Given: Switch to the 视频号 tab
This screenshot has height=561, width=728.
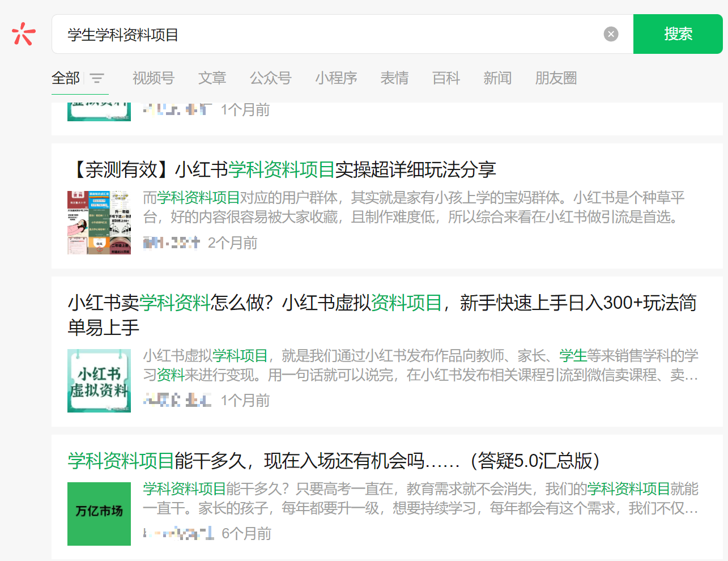Looking at the screenshot, I should pyautogui.click(x=153, y=78).
